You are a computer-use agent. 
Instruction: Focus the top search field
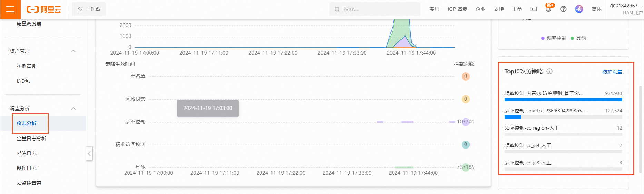[x=375, y=9]
